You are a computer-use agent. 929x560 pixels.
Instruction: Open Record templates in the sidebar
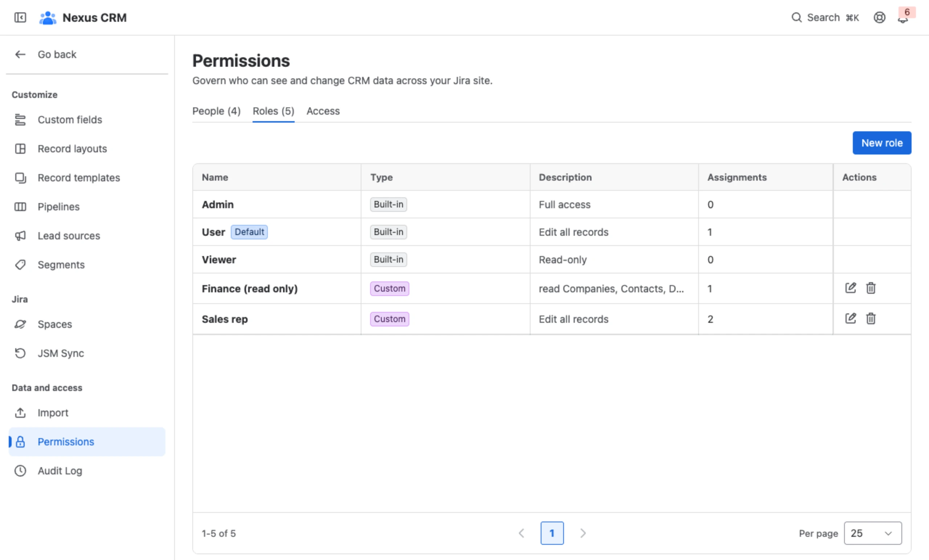pos(87,177)
